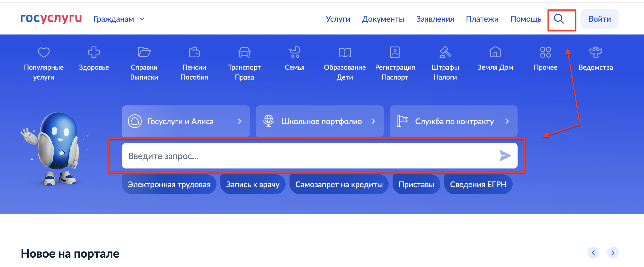
Task: Open the Прочее grid icon
Action: tap(546, 52)
